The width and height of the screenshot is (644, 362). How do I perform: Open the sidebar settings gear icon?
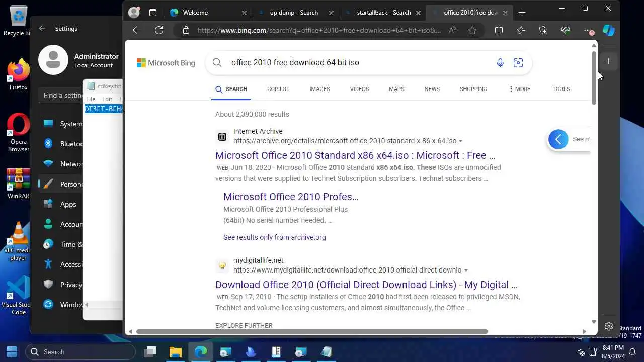(x=608, y=326)
